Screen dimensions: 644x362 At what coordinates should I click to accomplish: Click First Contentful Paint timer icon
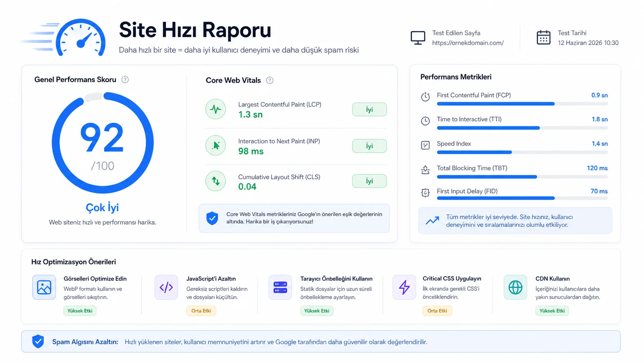coord(425,97)
